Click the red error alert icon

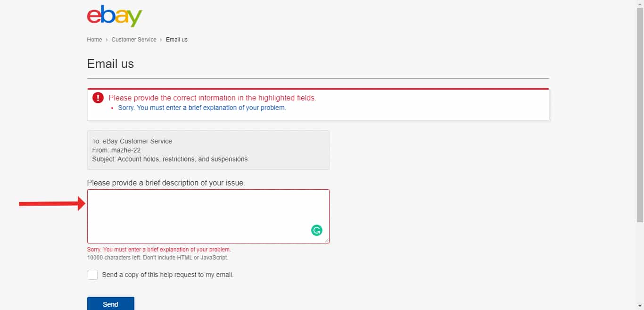coord(98,98)
